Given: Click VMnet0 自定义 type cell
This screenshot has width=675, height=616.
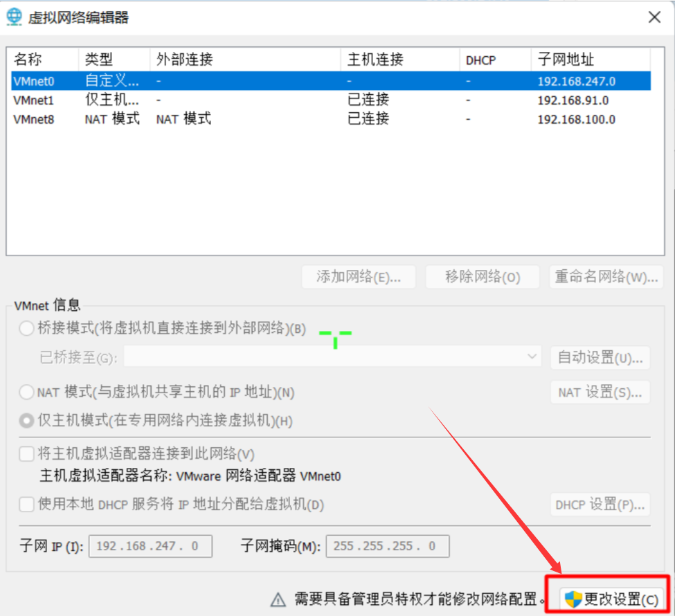Looking at the screenshot, I should pos(112,81).
